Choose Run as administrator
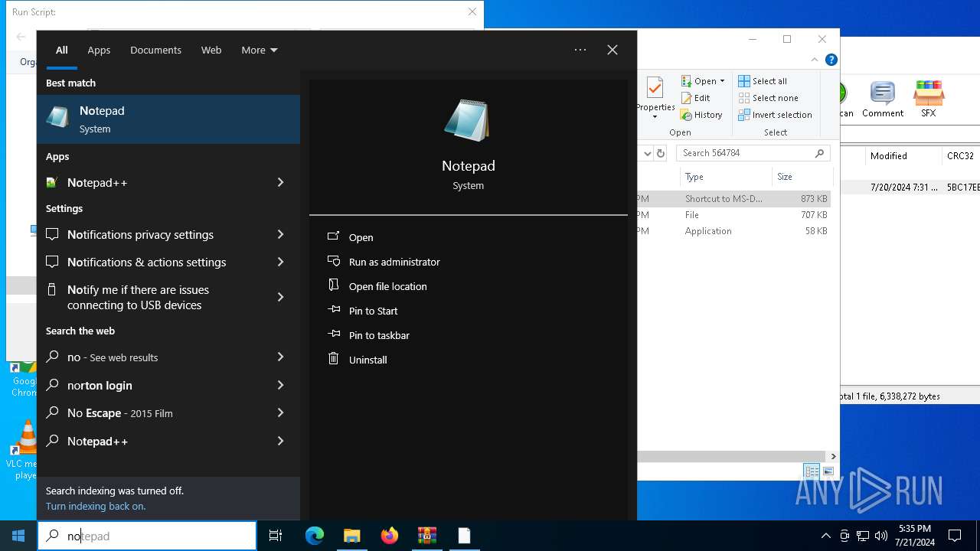The height and width of the screenshot is (551, 980). click(x=394, y=262)
